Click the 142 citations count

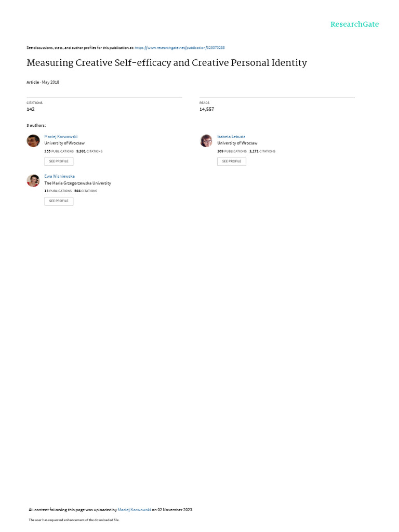click(x=31, y=109)
